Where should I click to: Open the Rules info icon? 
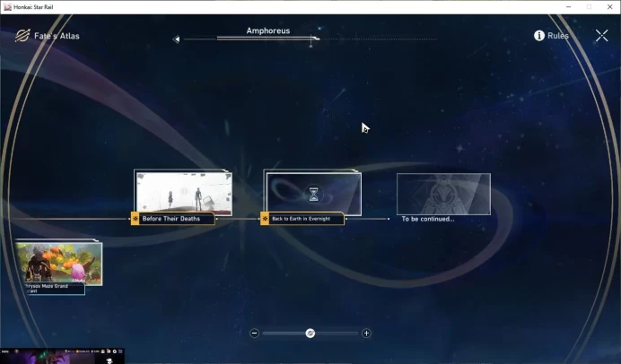pos(539,36)
